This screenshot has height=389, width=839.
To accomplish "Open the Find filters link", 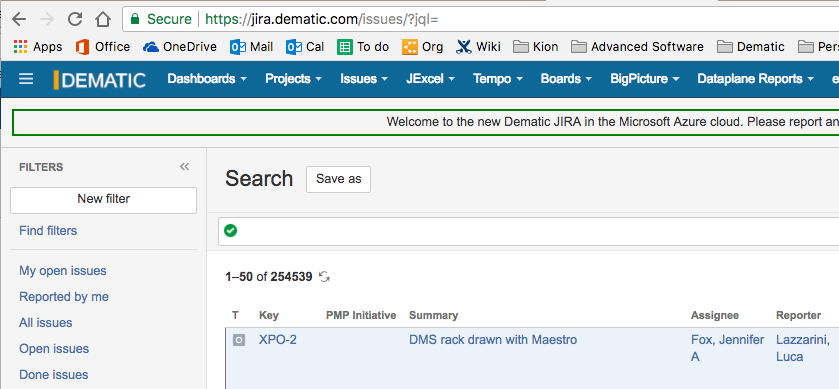I will click(x=48, y=231).
